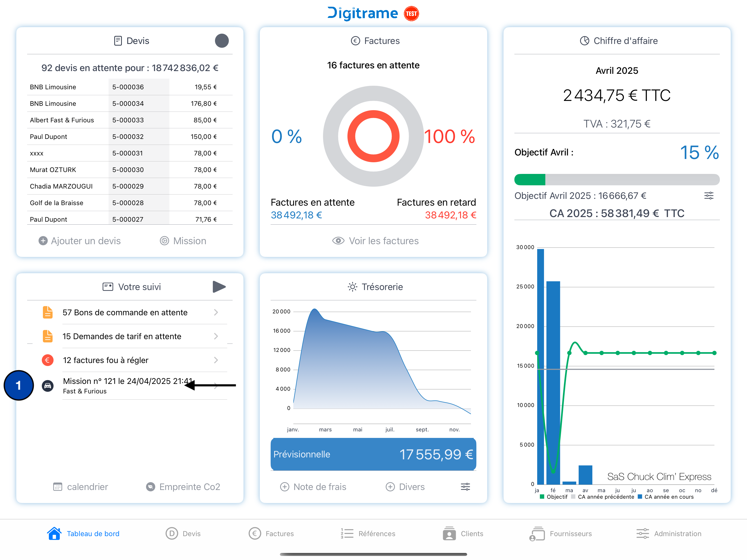Viewport: 747px width, 560px height.
Task: Go to the Fournisseurs tab
Action: click(561, 534)
